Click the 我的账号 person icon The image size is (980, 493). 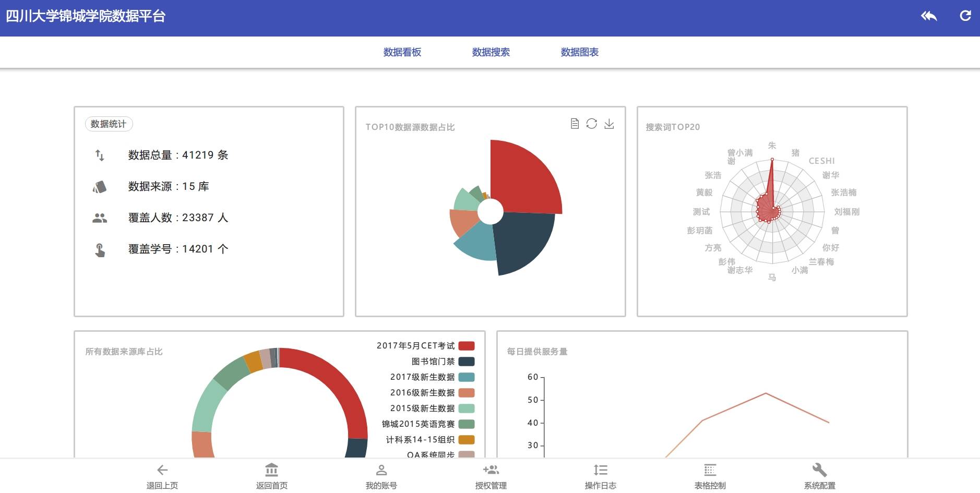381,470
